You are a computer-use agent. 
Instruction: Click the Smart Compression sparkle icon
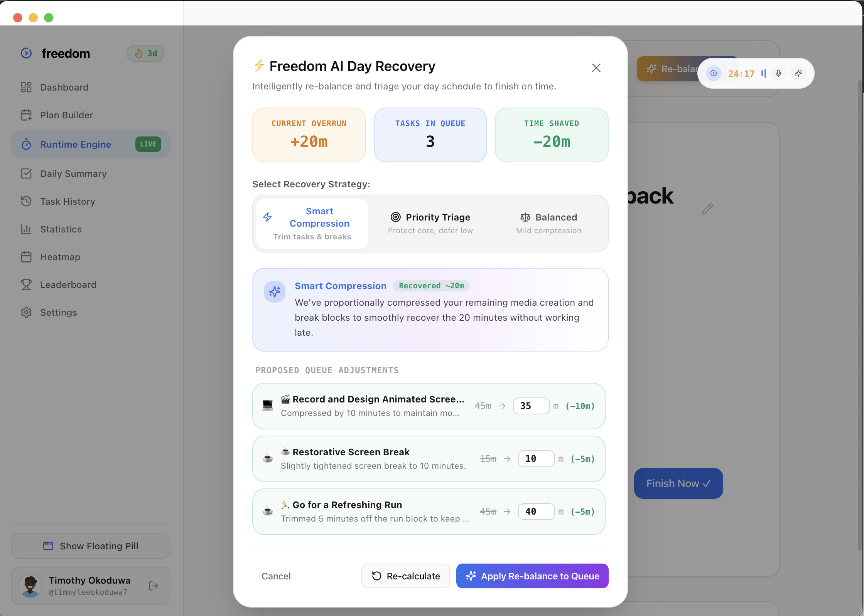tap(275, 291)
